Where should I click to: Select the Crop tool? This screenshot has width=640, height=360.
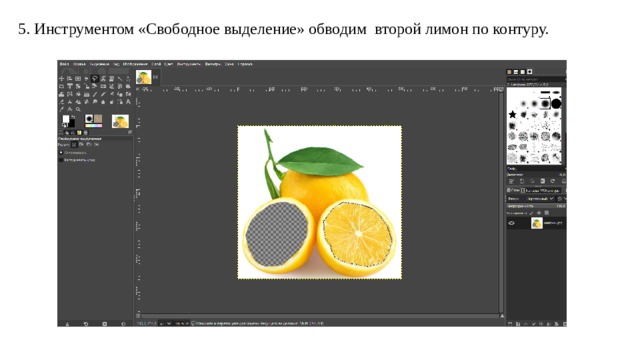point(61,86)
